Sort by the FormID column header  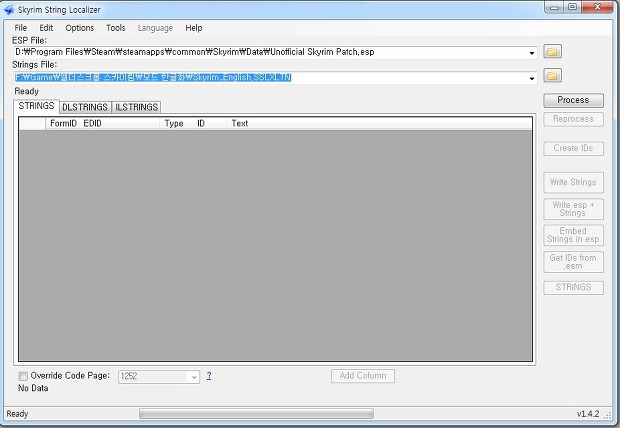coord(63,123)
